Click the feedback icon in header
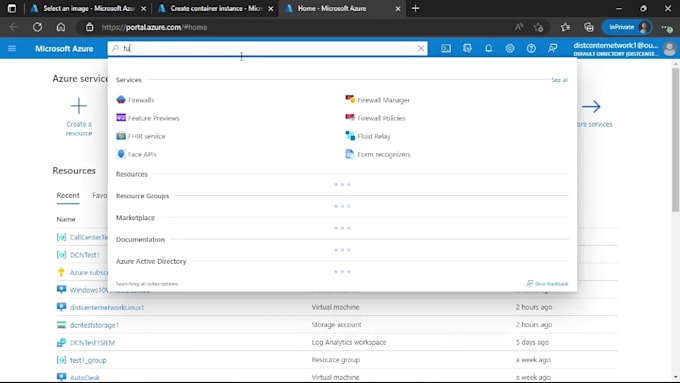 tap(552, 49)
